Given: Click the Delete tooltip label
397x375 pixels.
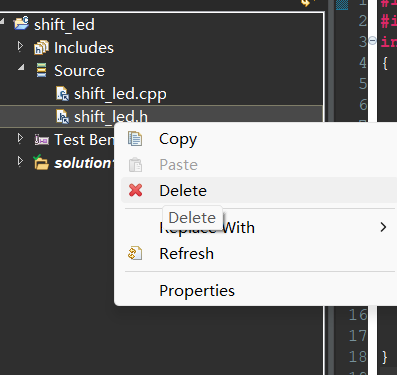Looking at the screenshot, I should click(x=192, y=218).
